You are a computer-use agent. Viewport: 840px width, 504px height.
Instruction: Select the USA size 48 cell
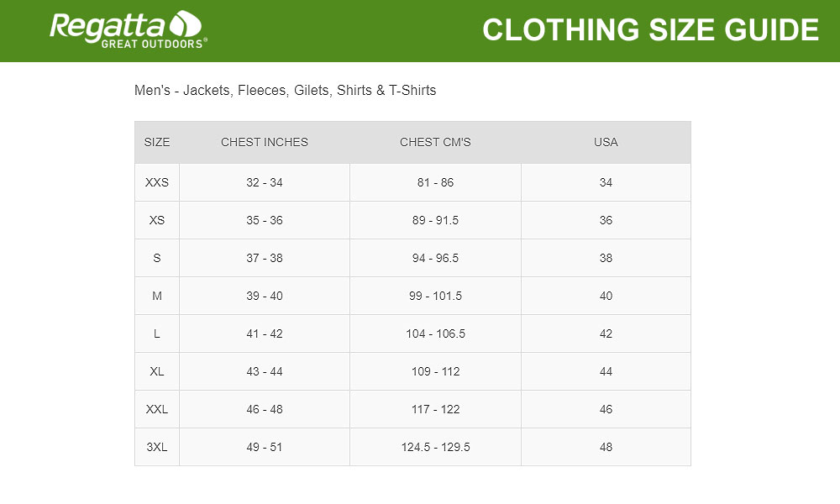(606, 447)
